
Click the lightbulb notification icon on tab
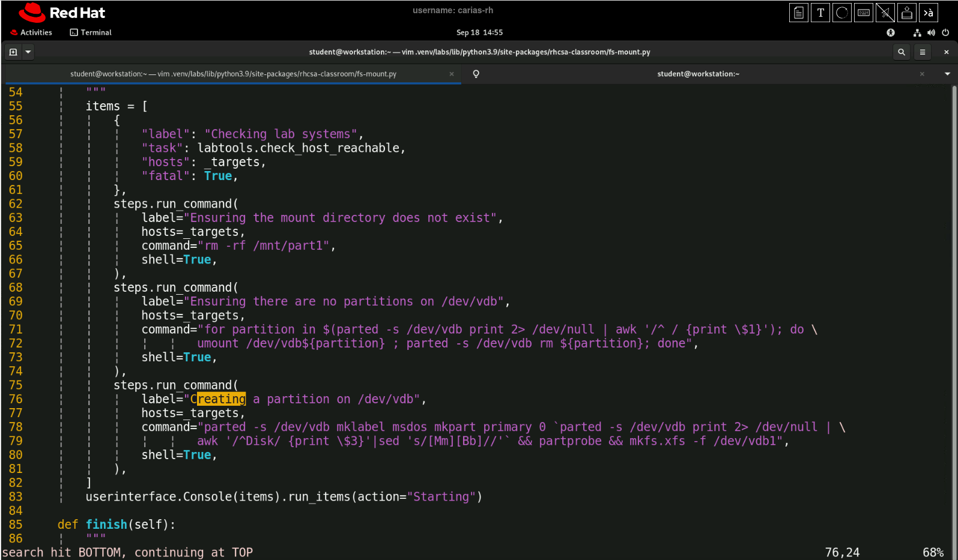coord(476,74)
